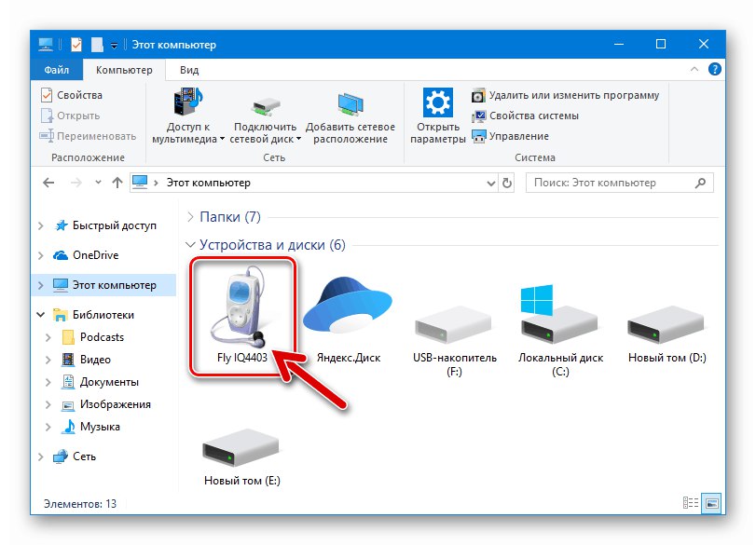The width and height of the screenshot is (756, 545).
Task: Expand the Изображения library node
Action: pyautogui.click(x=48, y=404)
